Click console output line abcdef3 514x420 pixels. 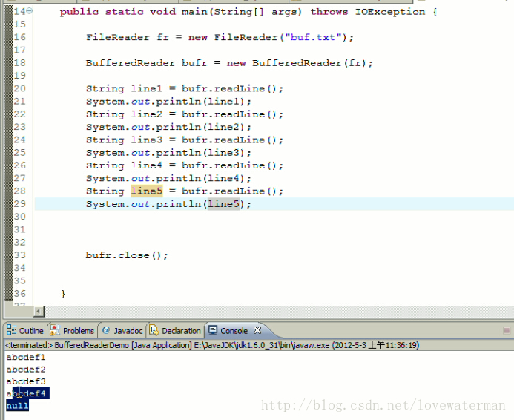(x=26, y=381)
